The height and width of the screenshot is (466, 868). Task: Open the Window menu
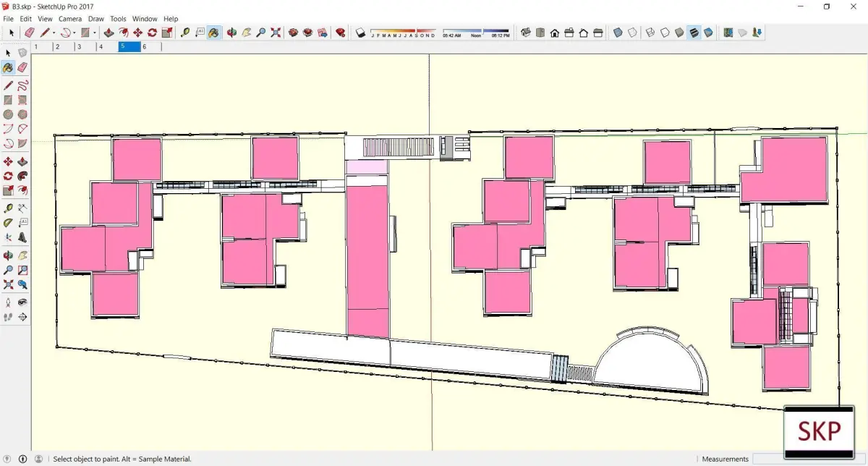click(145, 19)
